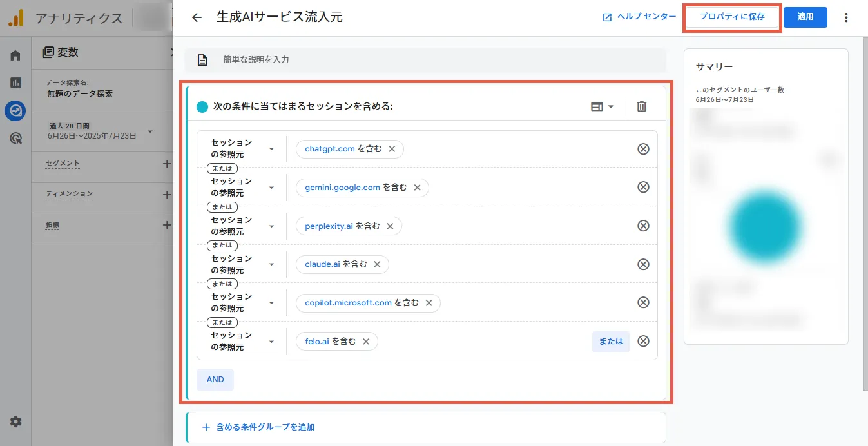Viewport: 868px width, 446px height.
Task: Open the segment scope dropdown icon
Action: (x=603, y=107)
